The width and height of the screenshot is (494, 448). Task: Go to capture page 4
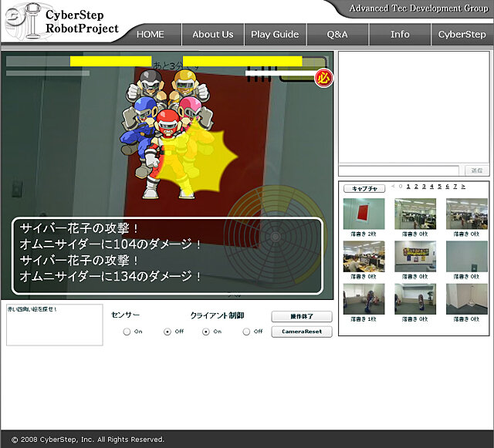pyautogui.click(x=432, y=187)
